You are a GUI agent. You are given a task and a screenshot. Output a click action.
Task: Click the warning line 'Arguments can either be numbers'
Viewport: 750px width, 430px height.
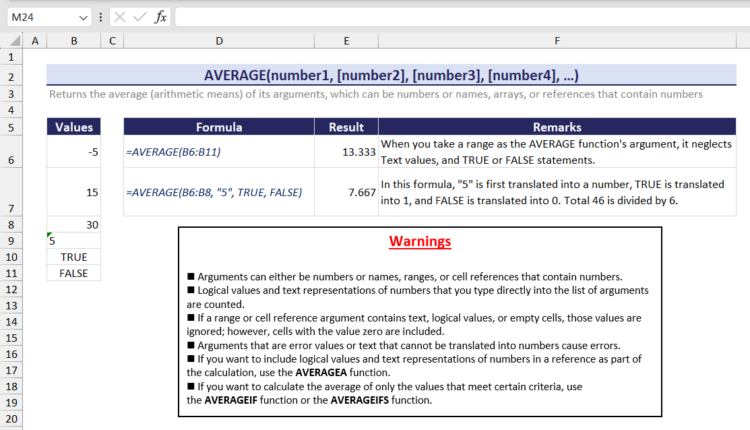405,277
